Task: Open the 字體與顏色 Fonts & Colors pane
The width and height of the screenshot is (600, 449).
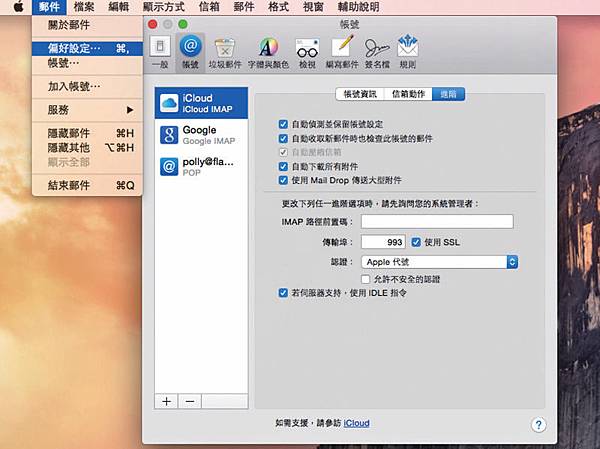Action: pyautogui.click(x=268, y=53)
